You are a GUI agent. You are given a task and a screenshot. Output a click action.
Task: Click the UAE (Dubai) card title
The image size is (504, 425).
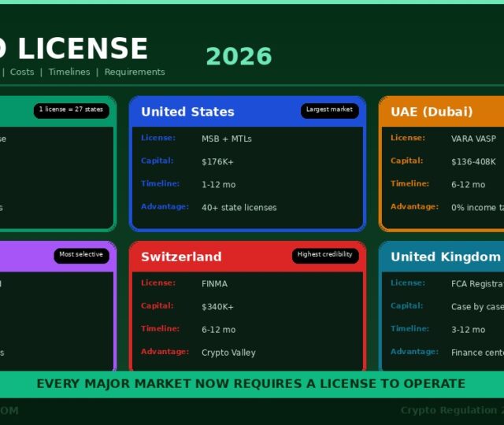coord(432,112)
